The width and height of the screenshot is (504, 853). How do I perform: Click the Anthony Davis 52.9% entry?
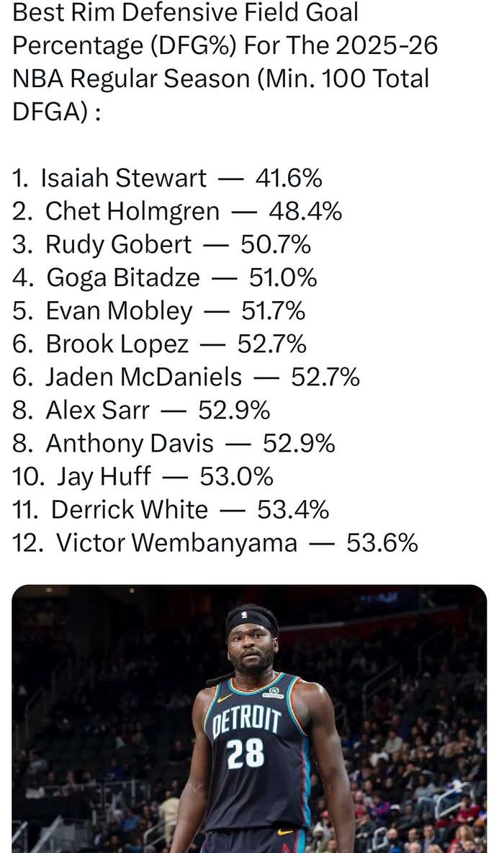(174, 443)
